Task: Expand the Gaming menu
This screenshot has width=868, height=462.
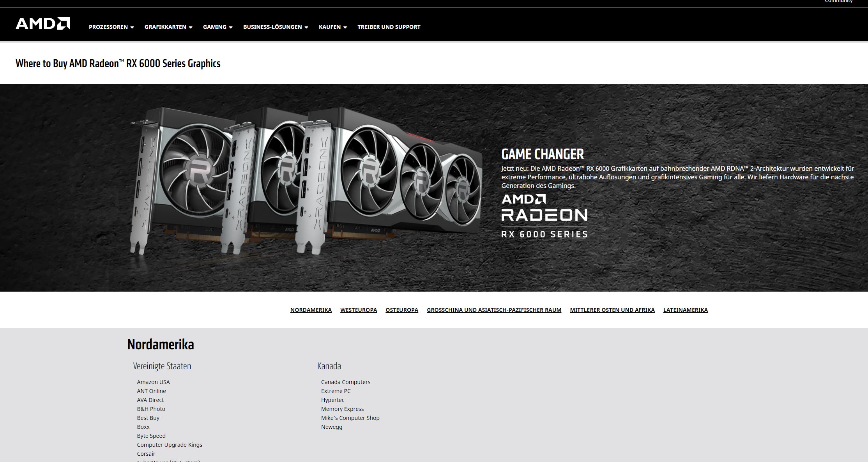Action: point(217,27)
